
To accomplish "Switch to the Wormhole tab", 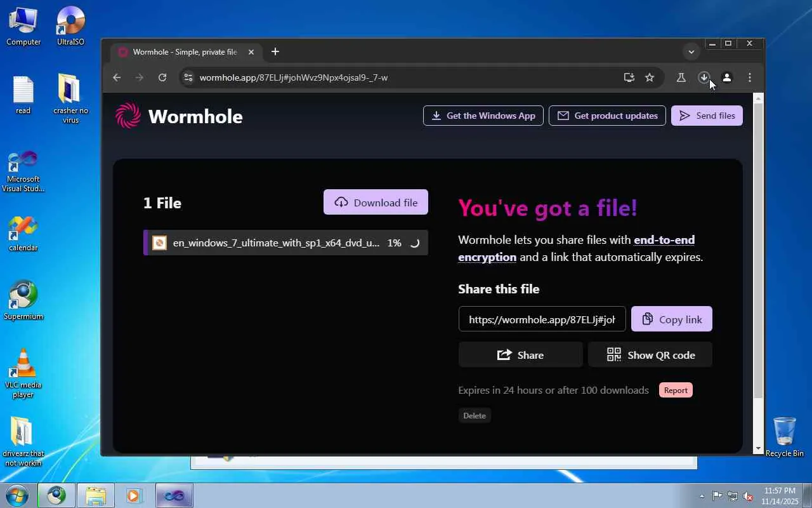I will (x=187, y=52).
